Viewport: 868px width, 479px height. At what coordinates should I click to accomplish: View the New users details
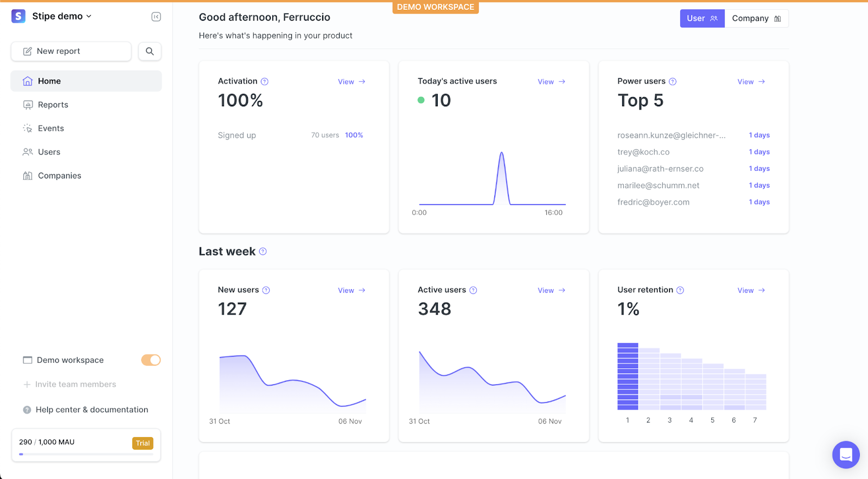point(352,291)
